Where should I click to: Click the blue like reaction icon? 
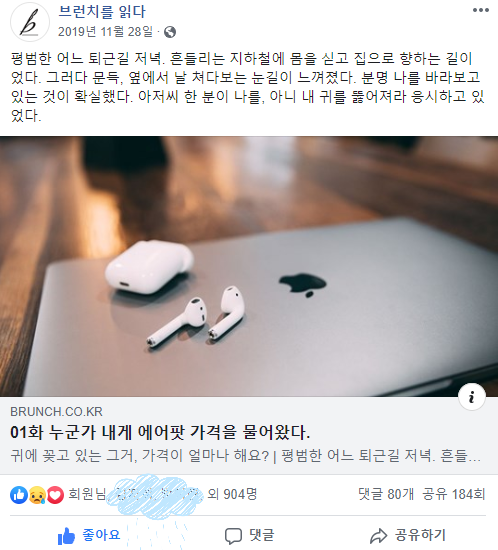pos(19,495)
